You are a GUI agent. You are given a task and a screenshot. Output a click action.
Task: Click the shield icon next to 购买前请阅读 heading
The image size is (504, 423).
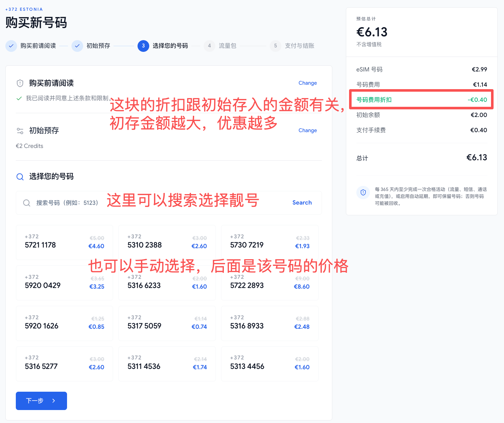pyautogui.click(x=20, y=83)
